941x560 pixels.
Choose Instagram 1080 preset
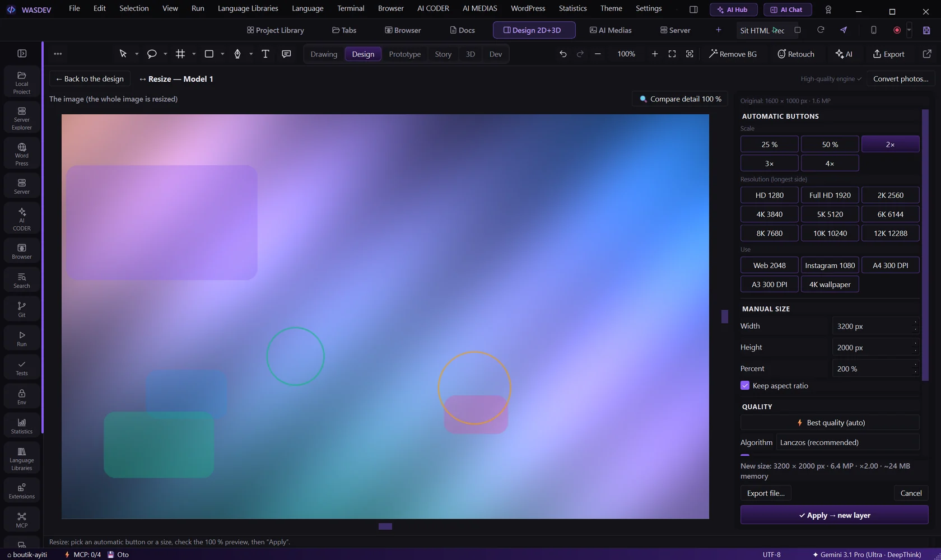point(830,265)
